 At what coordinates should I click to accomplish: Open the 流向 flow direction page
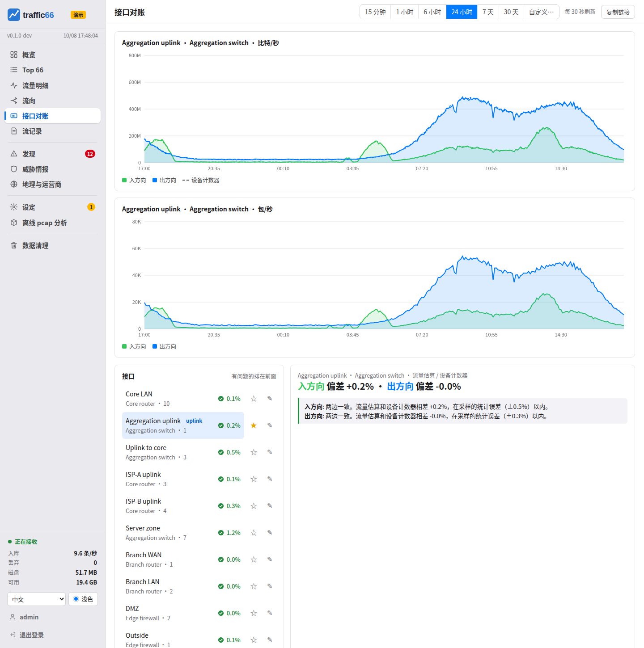click(x=52, y=101)
